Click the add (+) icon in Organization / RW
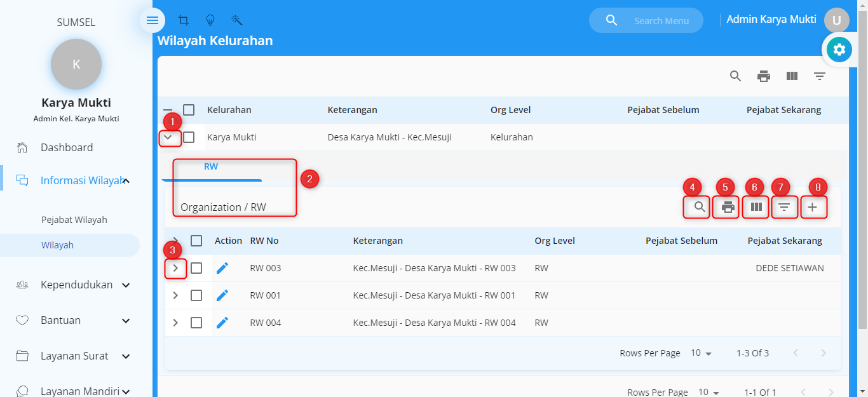 pyautogui.click(x=812, y=207)
